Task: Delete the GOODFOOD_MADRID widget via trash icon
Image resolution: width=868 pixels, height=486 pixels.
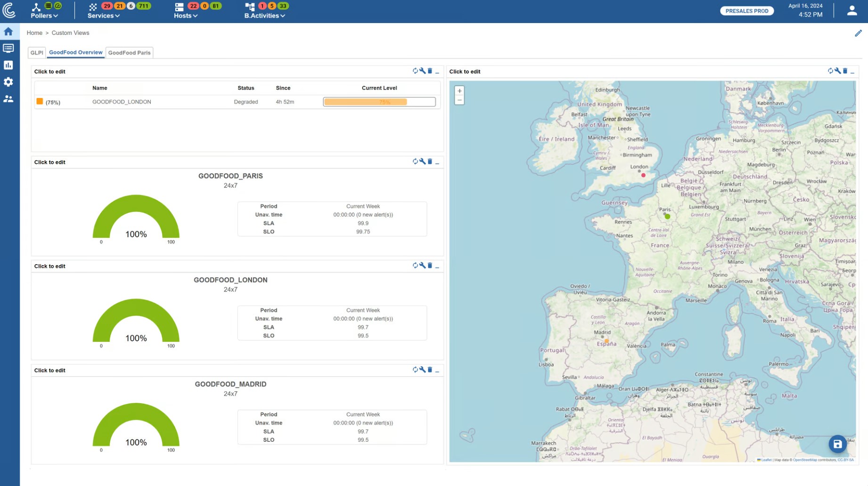Action: 430,369
